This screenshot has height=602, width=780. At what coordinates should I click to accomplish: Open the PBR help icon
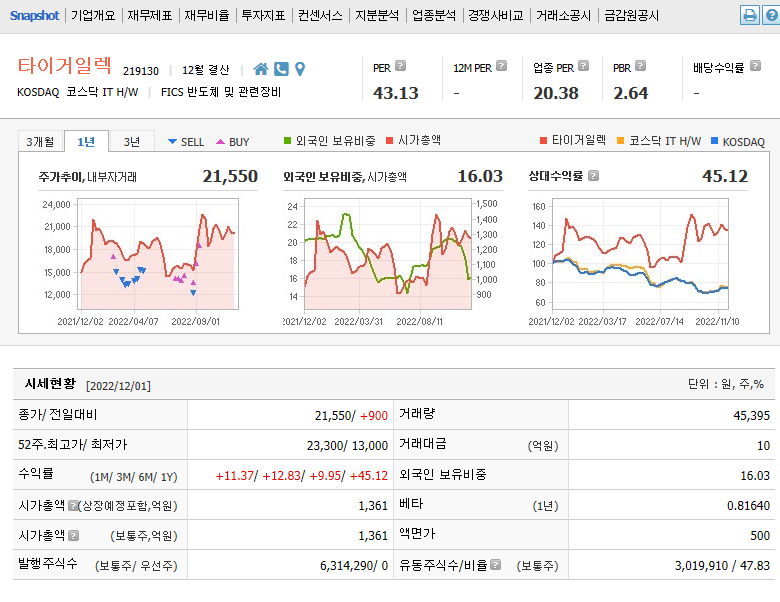click(641, 66)
